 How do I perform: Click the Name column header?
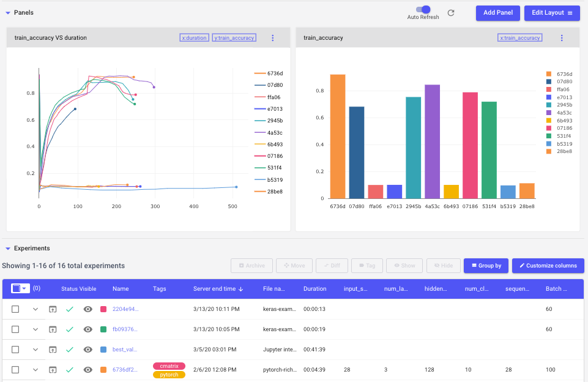click(x=121, y=289)
